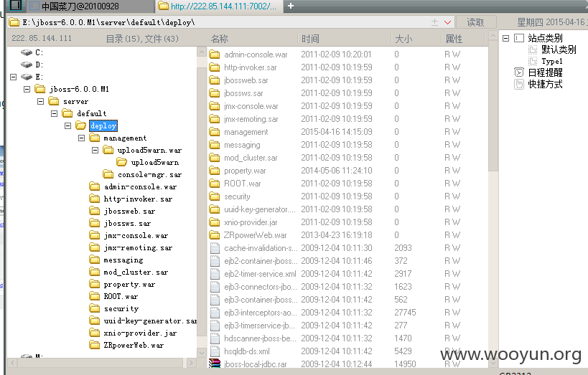Click left arrow of tree horizontal scrollbar
Image resolution: width=588 pixels, height=375 pixels.
tap(13, 363)
